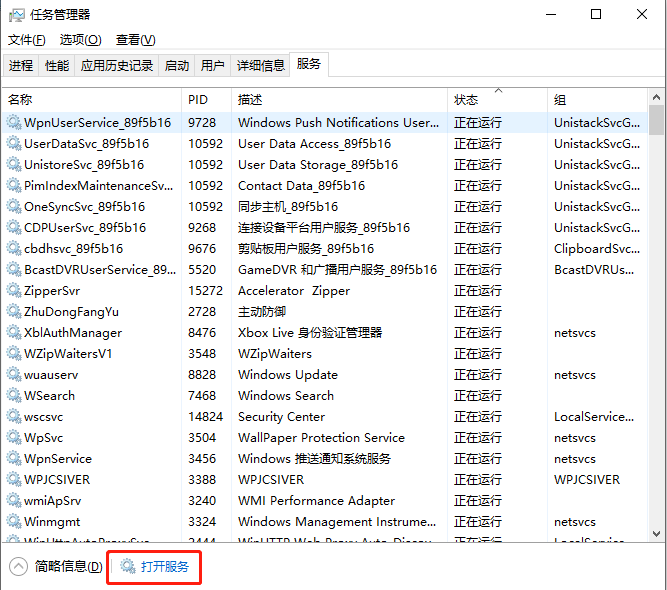The height and width of the screenshot is (590, 667).
Task: Collapse to fewer details with arrow button
Action: point(19,567)
